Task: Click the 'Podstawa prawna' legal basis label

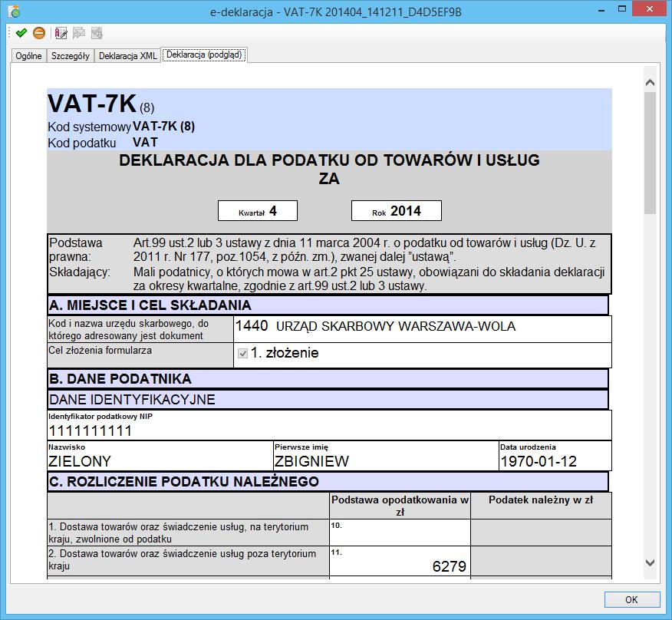Action: tap(76, 250)
